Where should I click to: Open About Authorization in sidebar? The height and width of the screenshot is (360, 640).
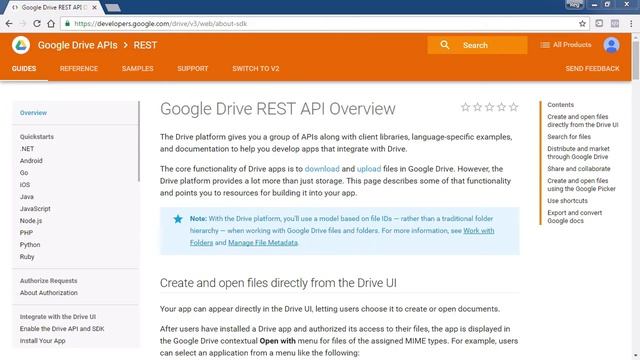pyautogui.click(x=49, y=293)
